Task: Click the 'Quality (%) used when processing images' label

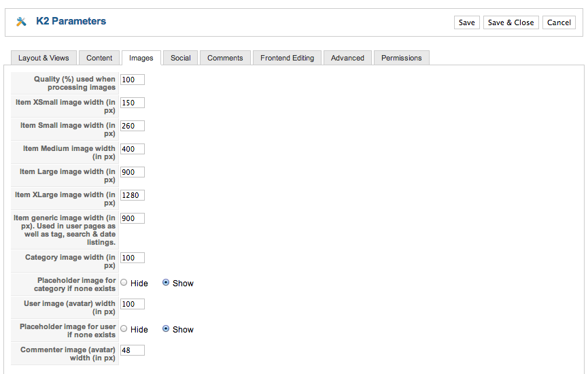Action: (75, 83)
